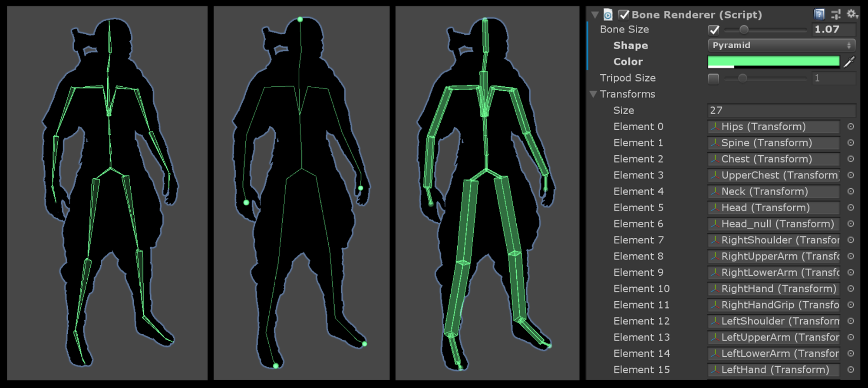Click the Transforms Size field
The image size is (868, 388).
pyautogui.click(x=781, y=111)
